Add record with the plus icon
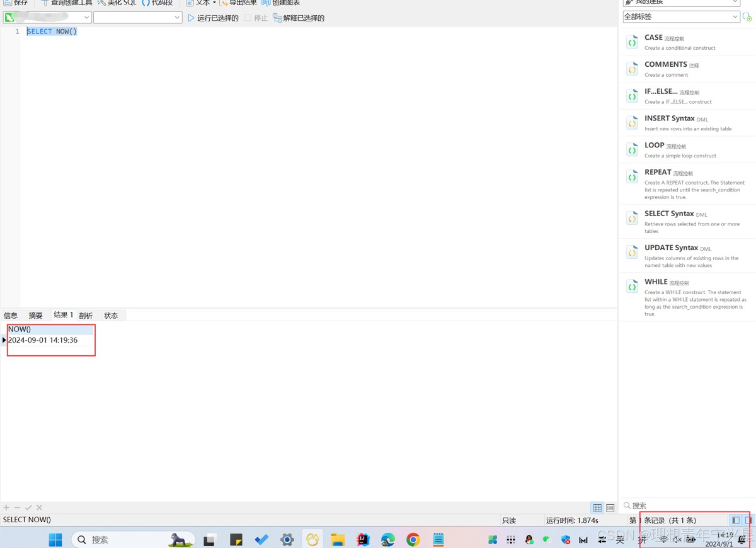This screenshot has height=548, width=756. click(x=6, y=508)
